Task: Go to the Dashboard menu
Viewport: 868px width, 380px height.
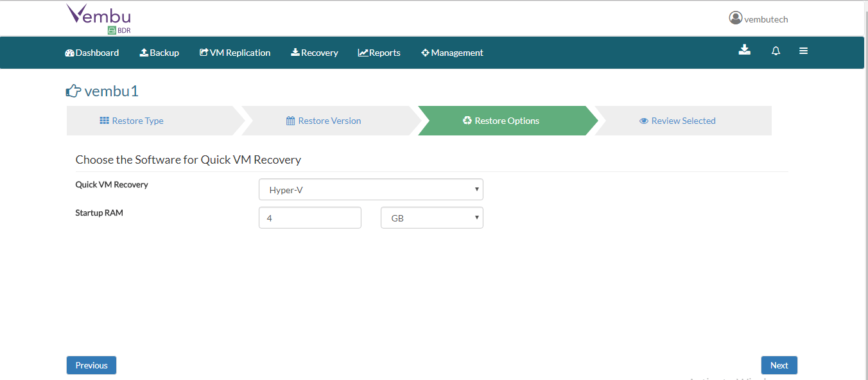Action: coord(92,53)
